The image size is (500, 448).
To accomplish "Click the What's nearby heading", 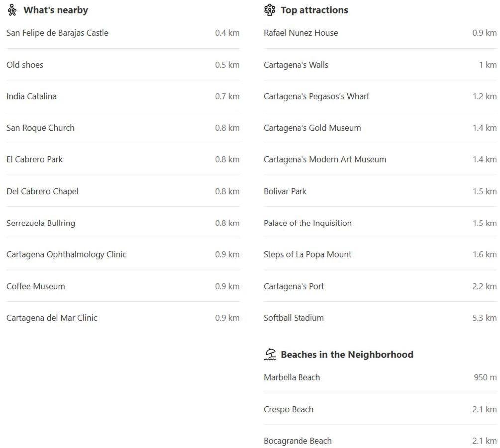I will [56, 10].
